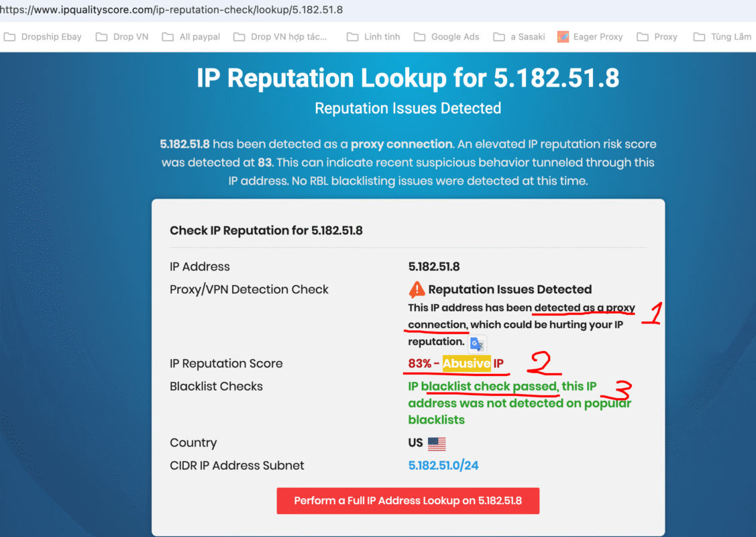Viewport: 756px width, 537px height.
Task: Click the Country label
Action: (193, 443)
